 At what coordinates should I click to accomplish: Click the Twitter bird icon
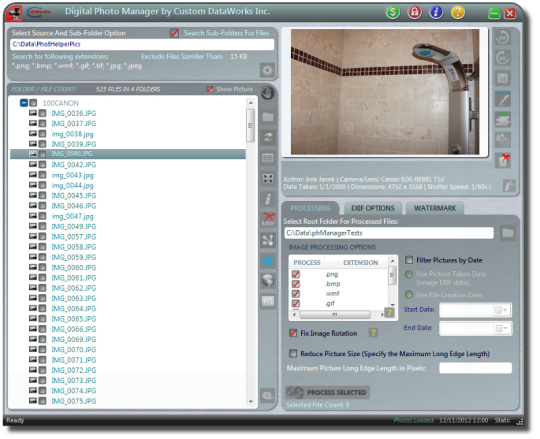click(x=268, y=261)
